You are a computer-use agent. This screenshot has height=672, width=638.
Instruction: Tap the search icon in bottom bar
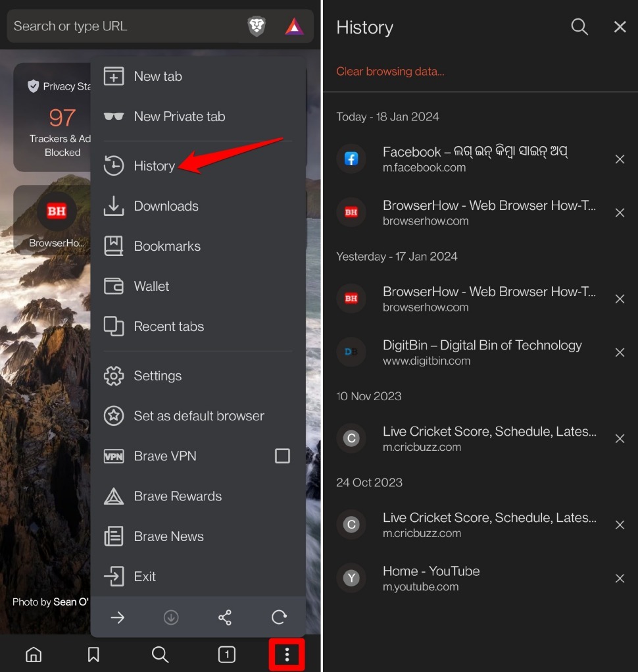tap(160, 654)
